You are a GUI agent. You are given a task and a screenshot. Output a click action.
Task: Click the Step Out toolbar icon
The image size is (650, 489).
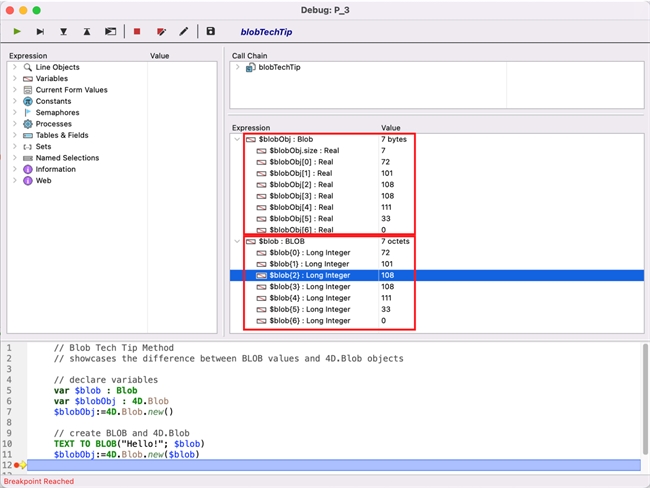(87, 32)
